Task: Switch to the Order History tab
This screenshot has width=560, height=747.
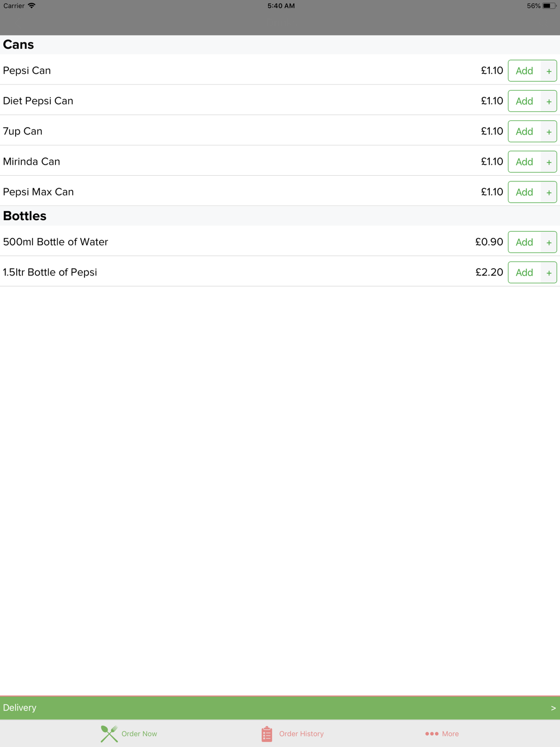Action: coord(292,734)
